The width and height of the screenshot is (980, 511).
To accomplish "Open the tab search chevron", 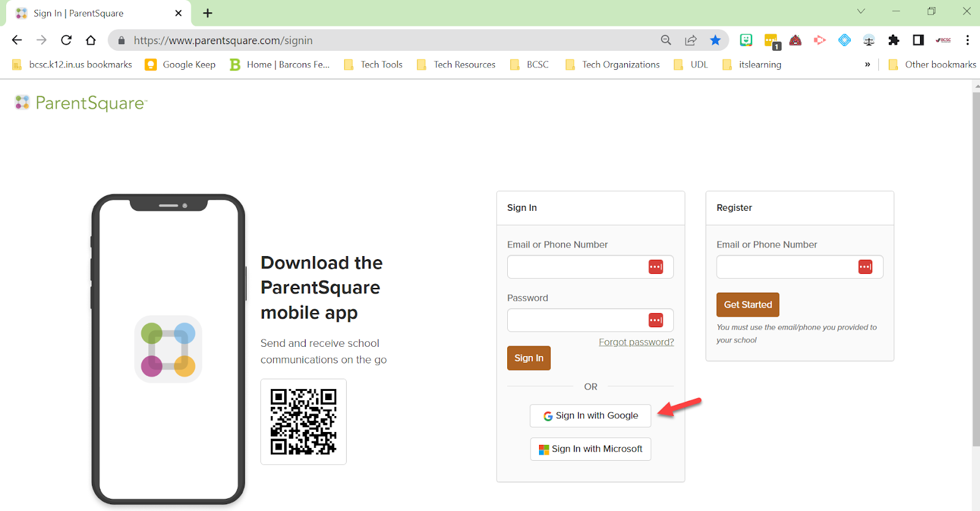I will click(x=861, y=11).
